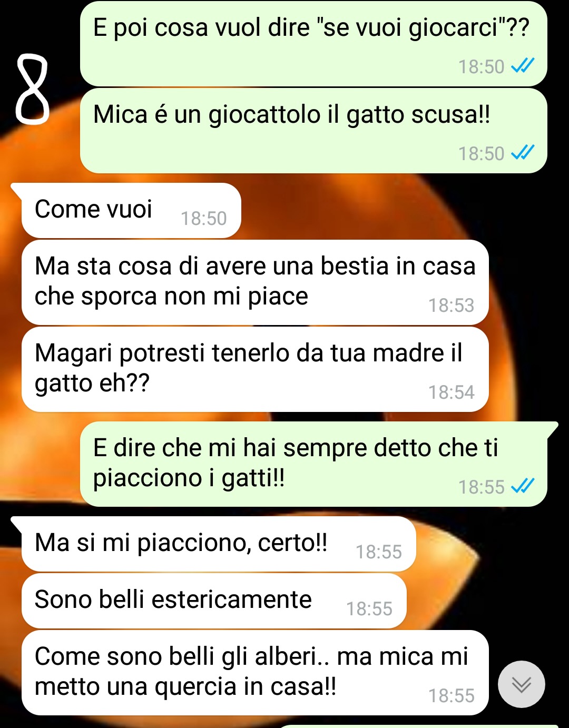Select message "Mica é un giocattolo il gatto"
This screenshot has width=569, height=728.
313,131
